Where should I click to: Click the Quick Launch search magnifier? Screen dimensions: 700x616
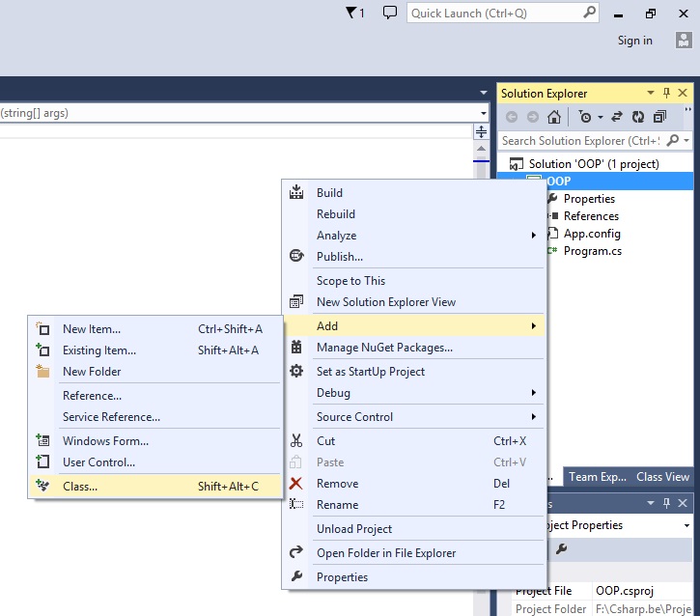click(x=589, y=12)
